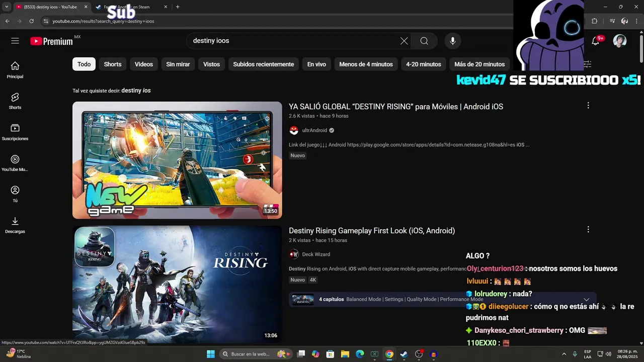Open Microsoft Store from taskbar
This screenshot has height=362, width=644.
tap(330, 354)
